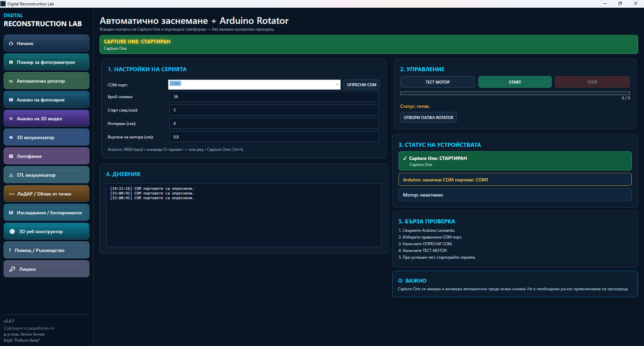The height and width of the screenshot is (346, 644).
Task: Click the picture icon beside Литофания
Action: (11, 156)
